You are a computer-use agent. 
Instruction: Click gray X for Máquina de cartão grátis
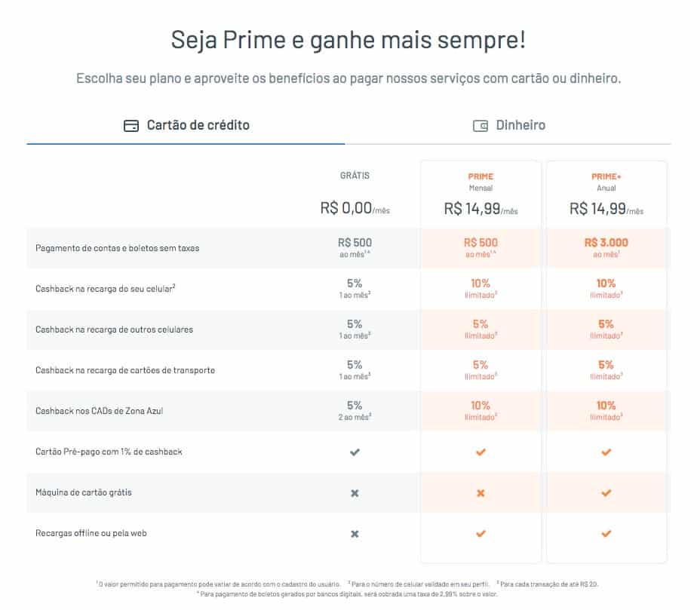point(355,493)
